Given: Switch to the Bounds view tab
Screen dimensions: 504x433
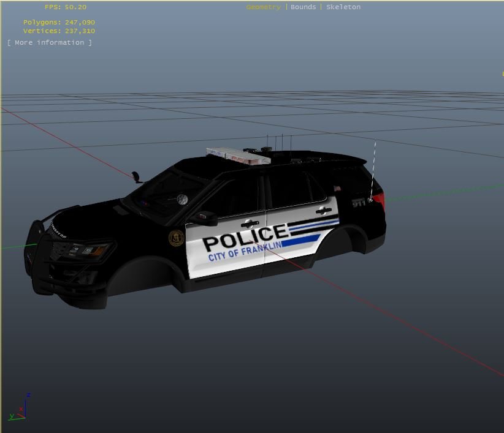Looking at the screenshot, I should click(303, 7).
